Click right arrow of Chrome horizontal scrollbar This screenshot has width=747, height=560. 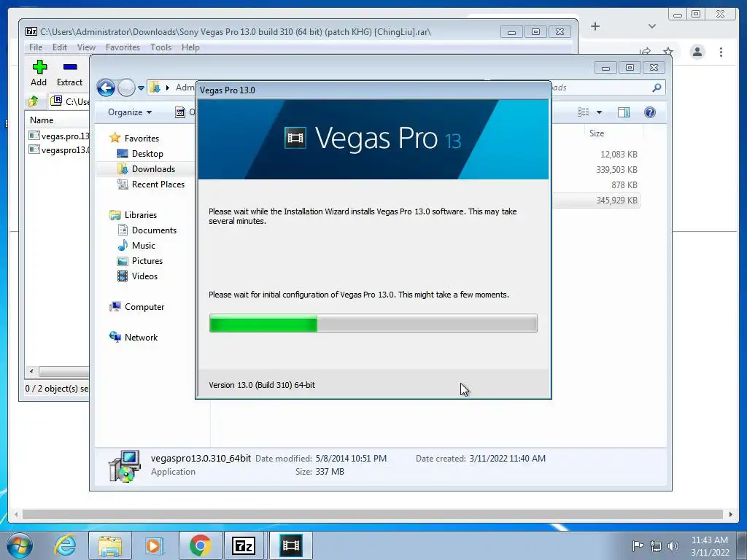click(x=730, y=514)
